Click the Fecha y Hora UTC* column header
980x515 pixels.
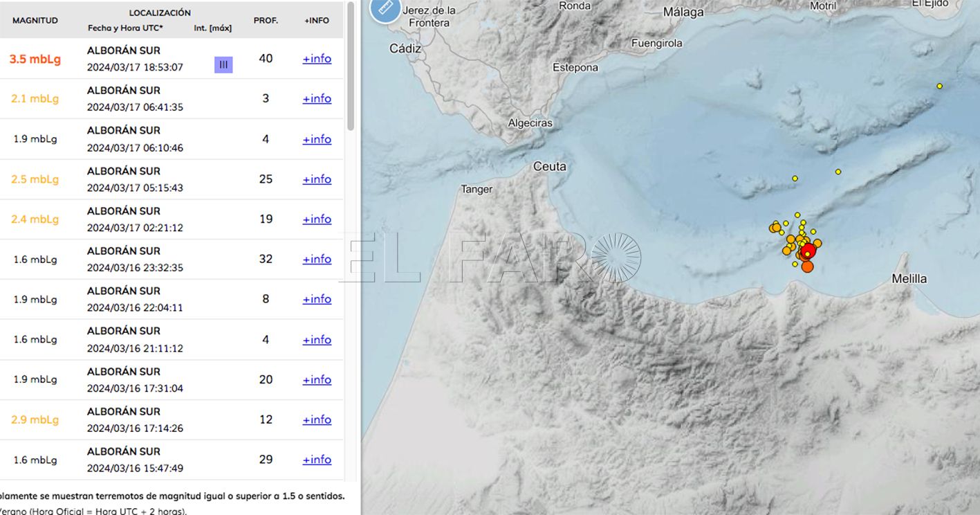[x=125, y=28]
